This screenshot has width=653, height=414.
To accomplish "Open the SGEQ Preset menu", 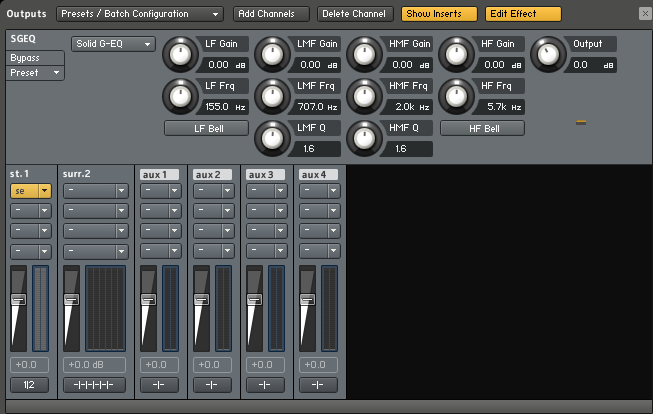I will tap(35, 73).
